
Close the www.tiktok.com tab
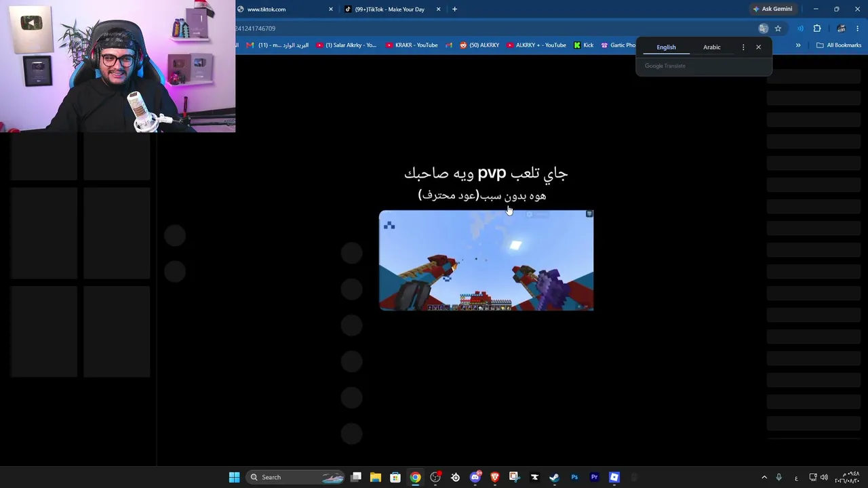tap(331, 9)
